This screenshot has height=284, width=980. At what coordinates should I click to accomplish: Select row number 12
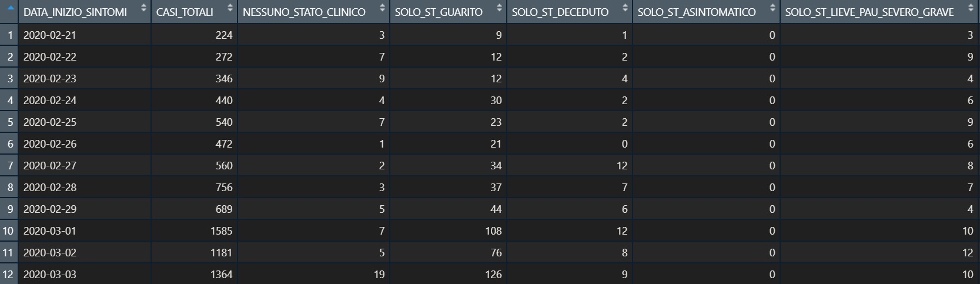8,275
